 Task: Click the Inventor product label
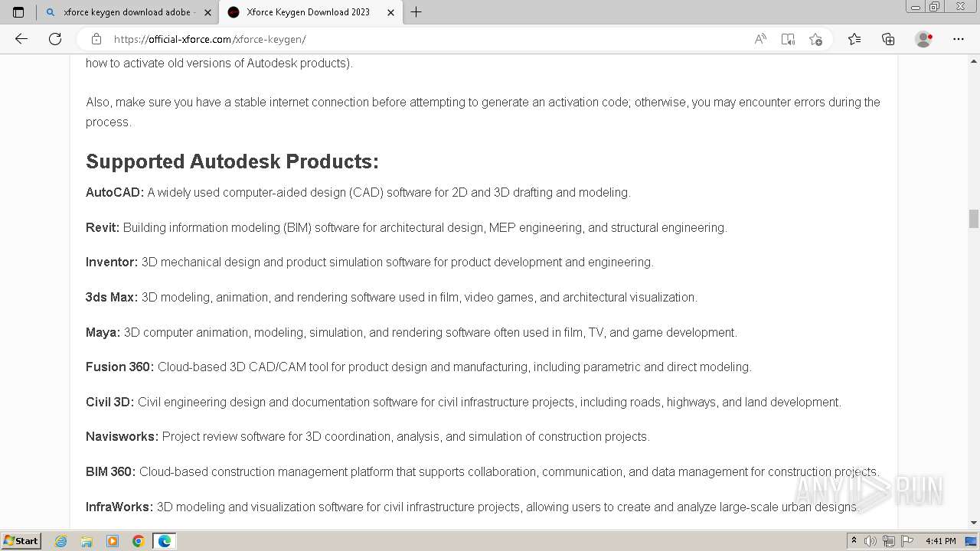click(x=112, y=262)
